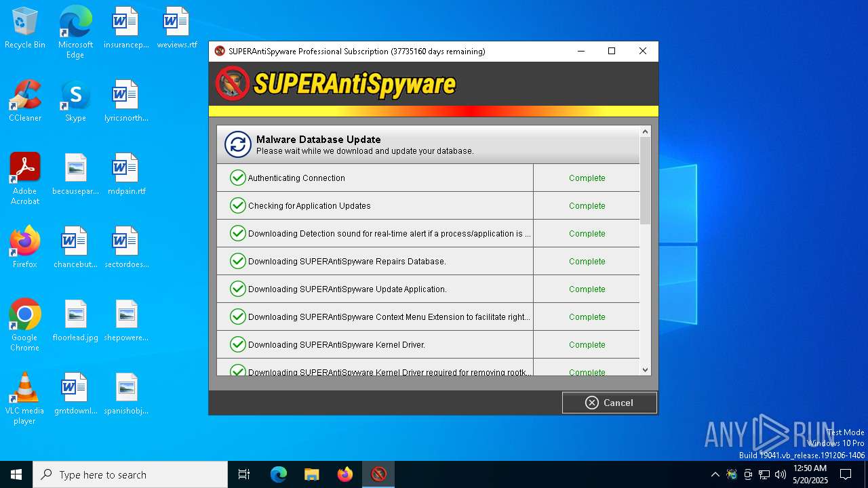
Task: Select 'Downloading SUPERAntiSpyware Update Application.' row text
Action: click(x=347, y=289)
